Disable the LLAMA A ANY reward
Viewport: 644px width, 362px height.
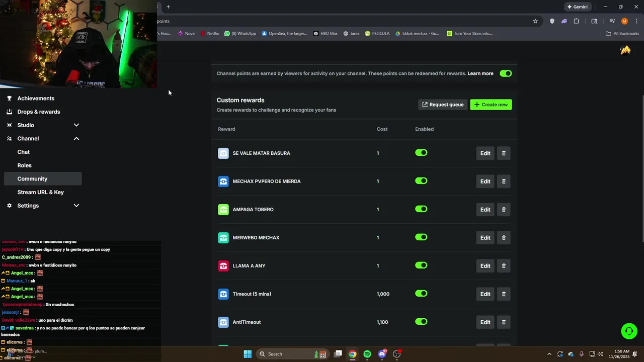point(421,265)
